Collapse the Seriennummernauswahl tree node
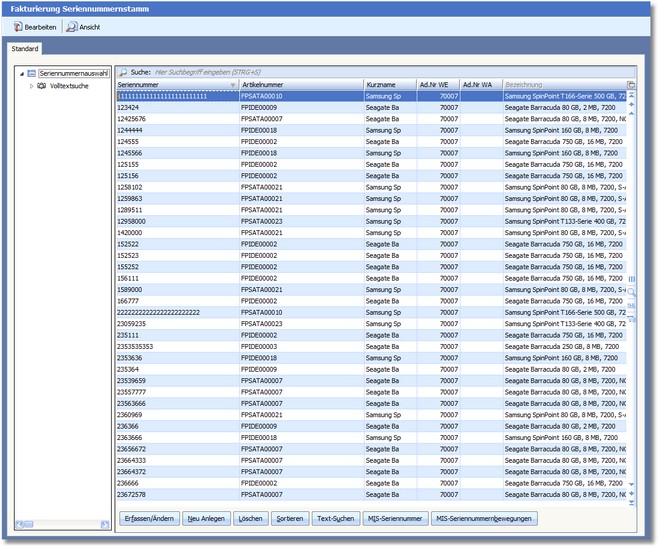Viewport: 659px width, 548px height. (21, 73)
